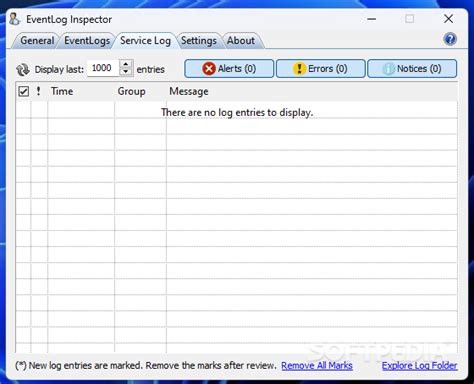This screenshot has height=384, width=474.
Task: Switch to the General tab
Action: 37,41
